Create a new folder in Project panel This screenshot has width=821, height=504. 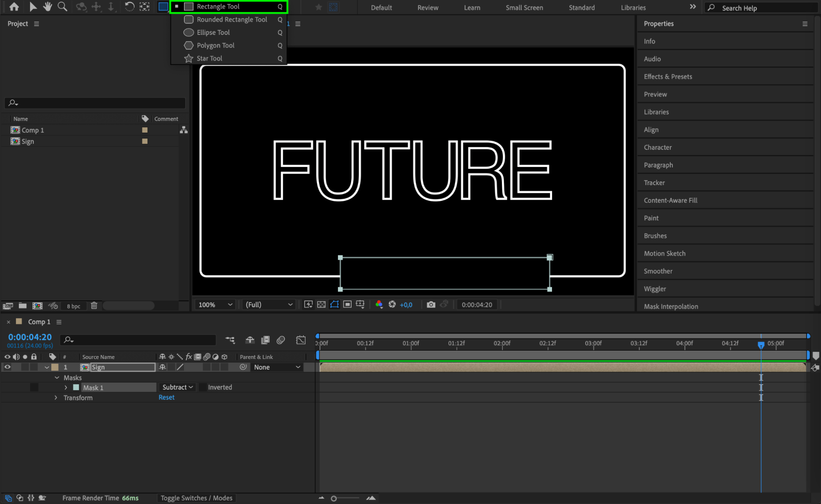23,306
